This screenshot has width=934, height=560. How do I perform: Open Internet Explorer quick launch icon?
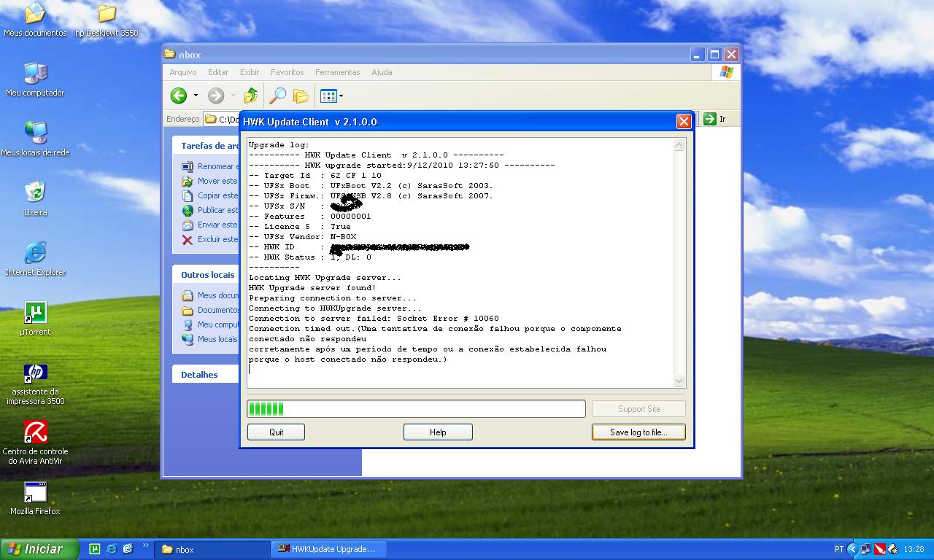click(x=112, y=549)
